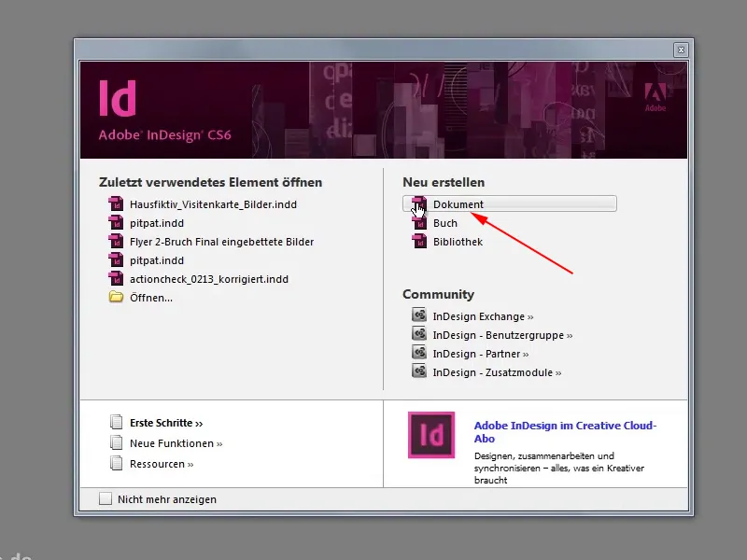Click the page icon beside Erste Schritte
Viewport: 747px width, 560px height.
tap(116, 422)
